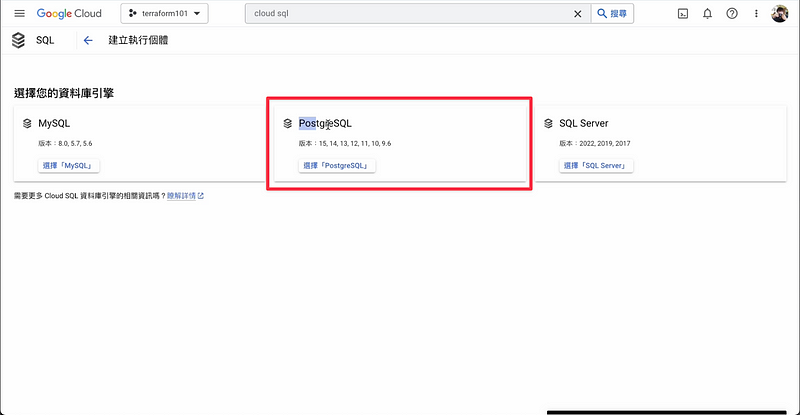Click the terraform101 project dropdown arrow

pos(197,14)
